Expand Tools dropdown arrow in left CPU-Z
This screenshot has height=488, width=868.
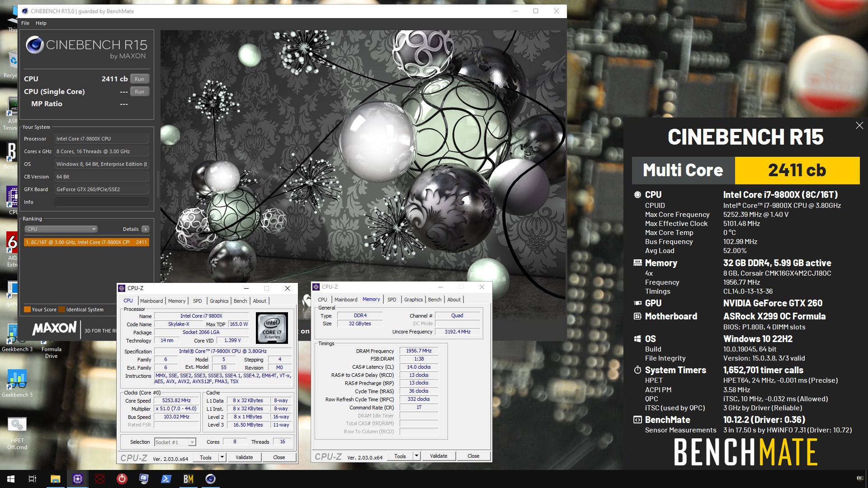pyautogui.click(x=222, y=457)
